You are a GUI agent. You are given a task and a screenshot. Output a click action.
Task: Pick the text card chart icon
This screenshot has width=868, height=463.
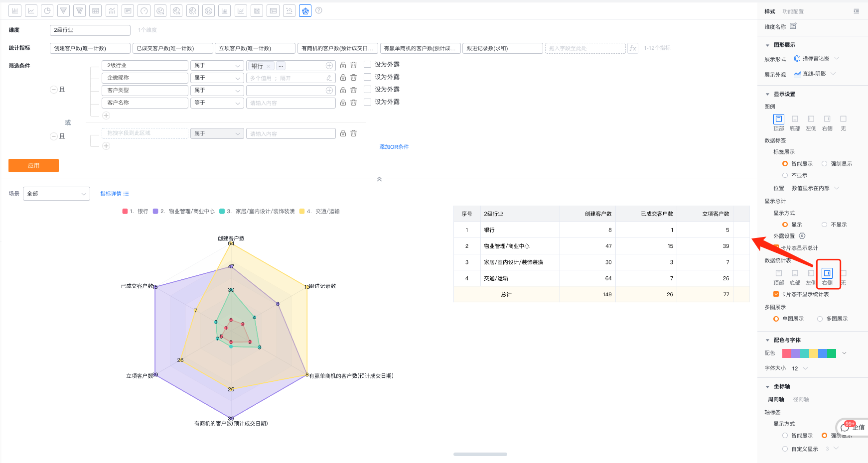(x=128, y=10)
